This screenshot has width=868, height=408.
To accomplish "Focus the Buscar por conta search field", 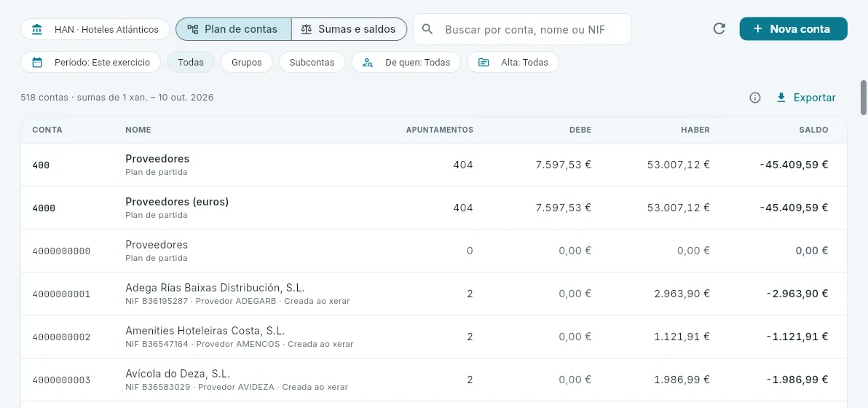I will 522,29.
